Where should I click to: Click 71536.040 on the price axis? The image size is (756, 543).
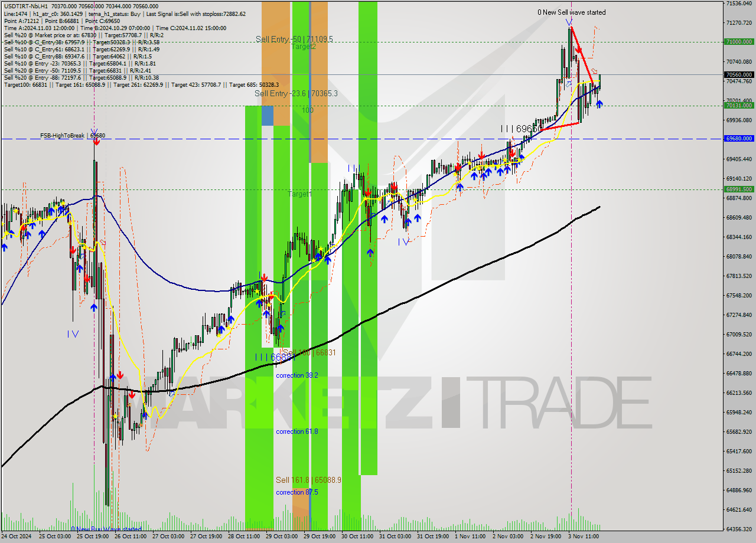pos(739,4)
